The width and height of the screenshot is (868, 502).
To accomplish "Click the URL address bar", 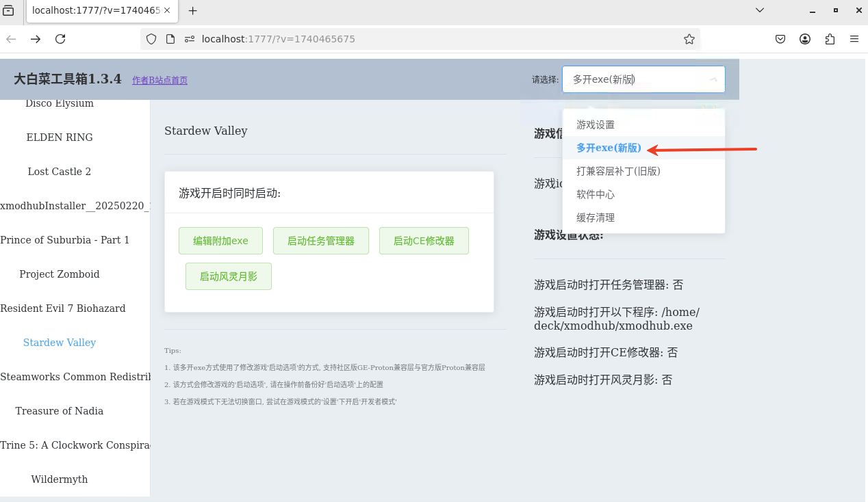I will [420, 39].
